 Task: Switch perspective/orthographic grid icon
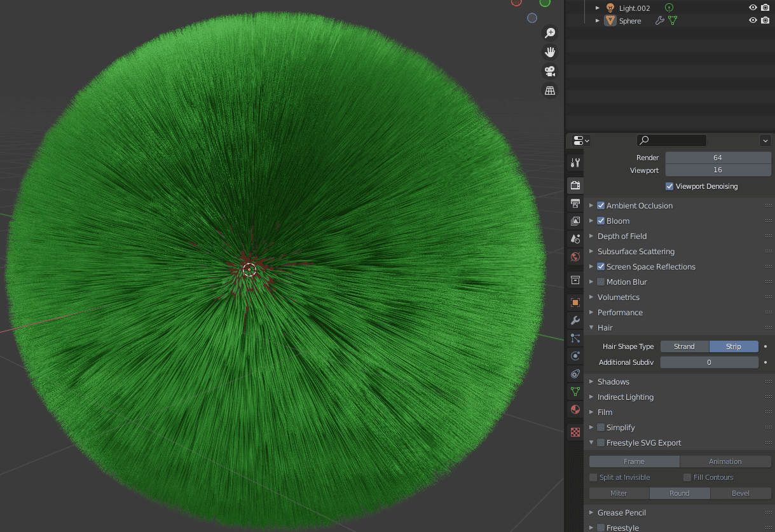(x=550, y=91)
